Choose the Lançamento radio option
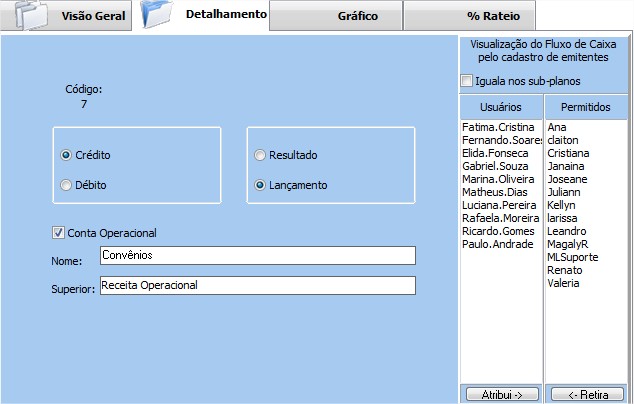The image size is (634, 404). point(260,185)
